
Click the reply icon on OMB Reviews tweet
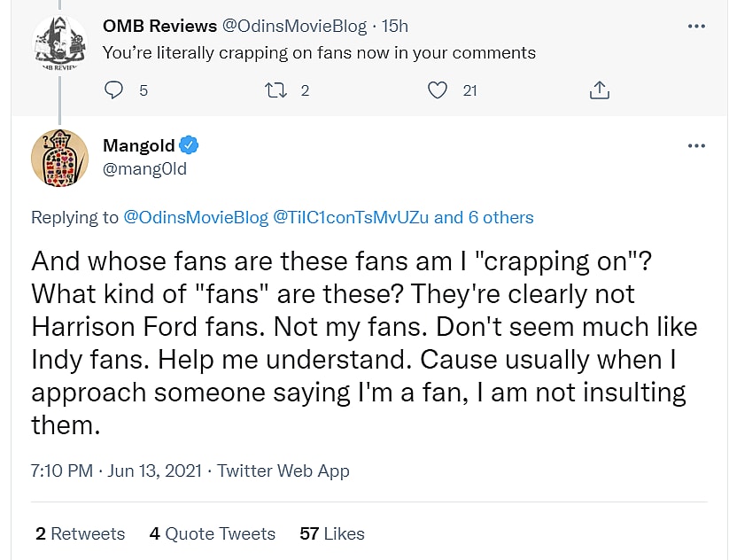[x=114, y=89]
